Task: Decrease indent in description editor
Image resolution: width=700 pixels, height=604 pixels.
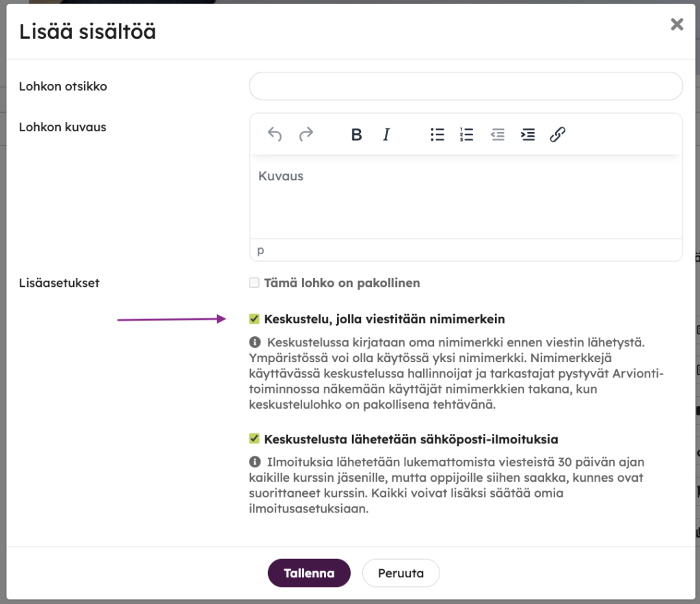Action: (498, 135)
